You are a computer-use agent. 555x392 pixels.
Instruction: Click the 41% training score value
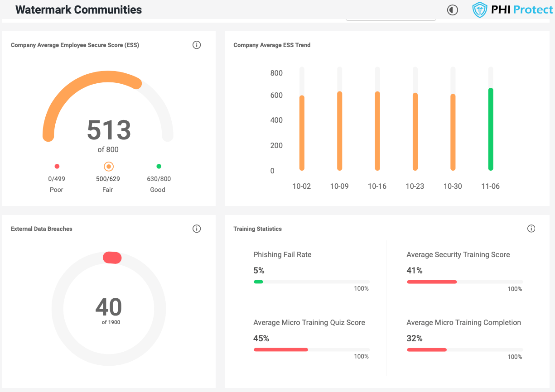[415, 270]
